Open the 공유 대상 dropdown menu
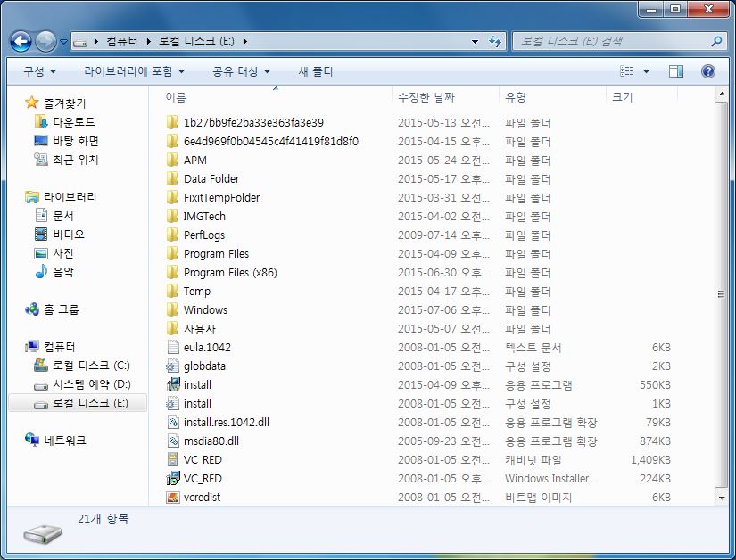This screenshot has width=736, height=560. [241, 71]
